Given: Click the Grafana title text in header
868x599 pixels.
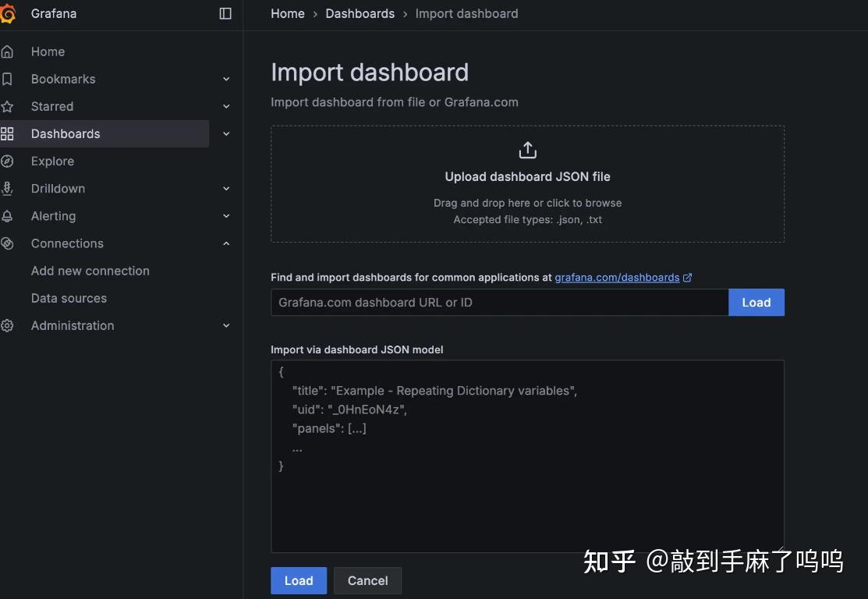Looking at the screenshot, I should (54, 14).
